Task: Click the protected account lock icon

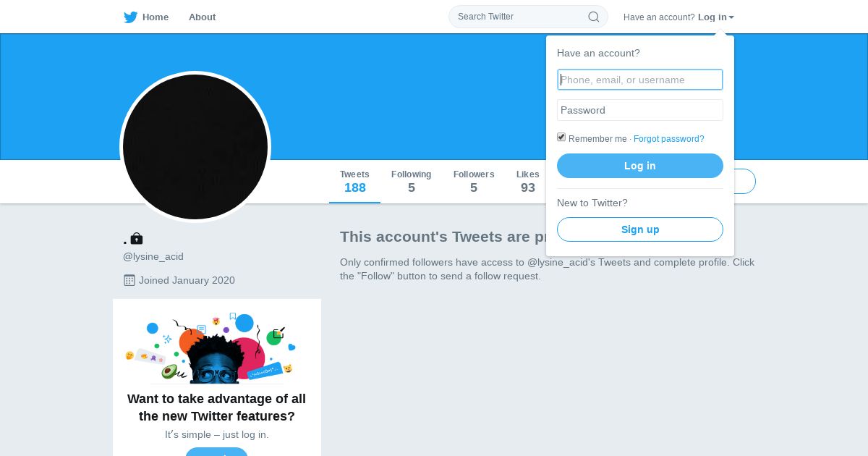Action: (x=137, y=238)
